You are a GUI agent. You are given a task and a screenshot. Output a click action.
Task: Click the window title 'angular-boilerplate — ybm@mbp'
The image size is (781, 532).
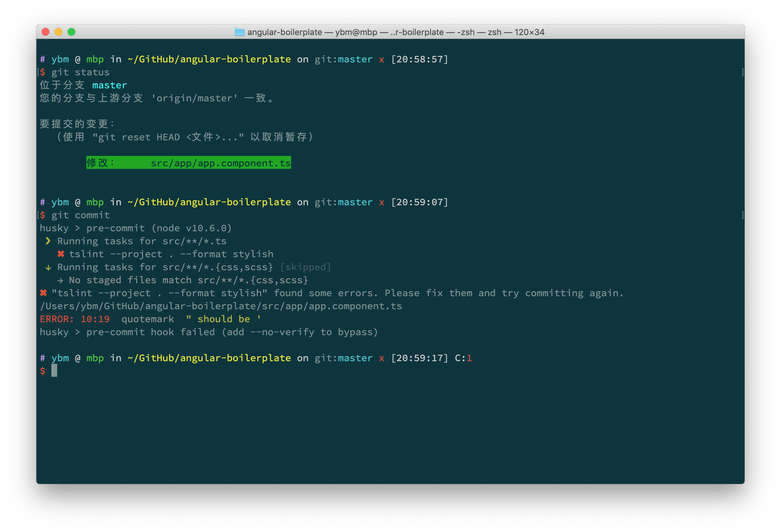coord(313,32)
